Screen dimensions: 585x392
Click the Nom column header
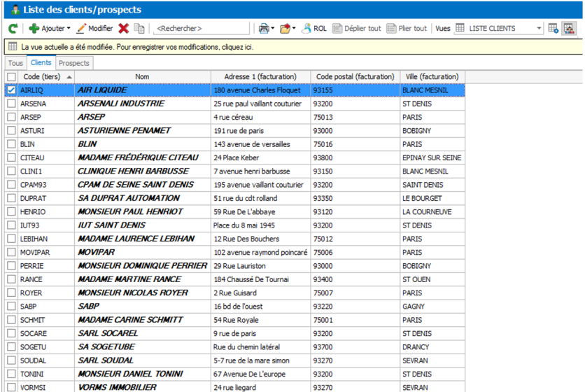143,76
